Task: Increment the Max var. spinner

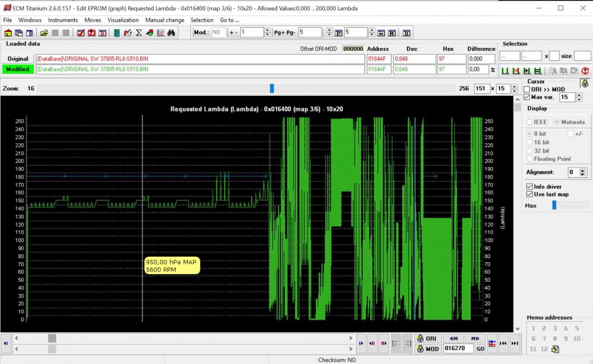Action: pos(579,95)
